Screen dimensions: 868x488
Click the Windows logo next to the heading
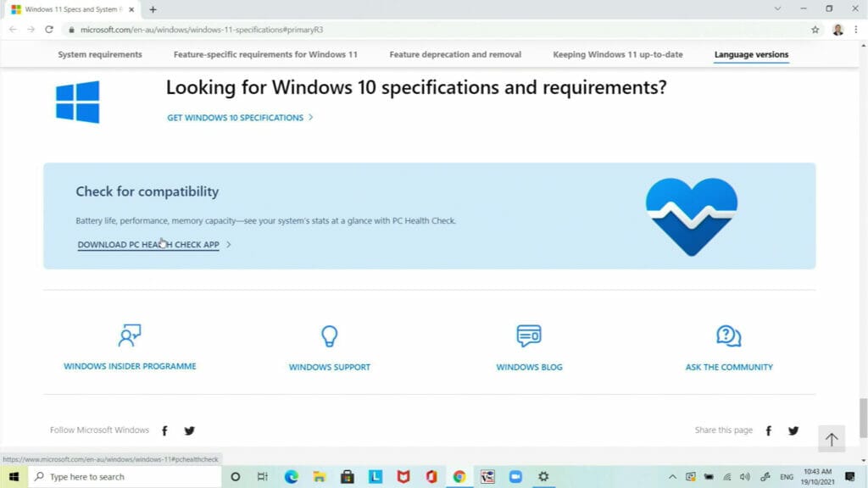[x=77, y=102]
